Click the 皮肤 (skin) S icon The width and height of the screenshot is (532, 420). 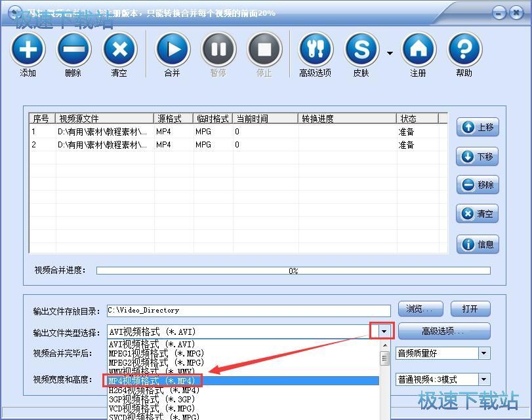pos(361,50)
